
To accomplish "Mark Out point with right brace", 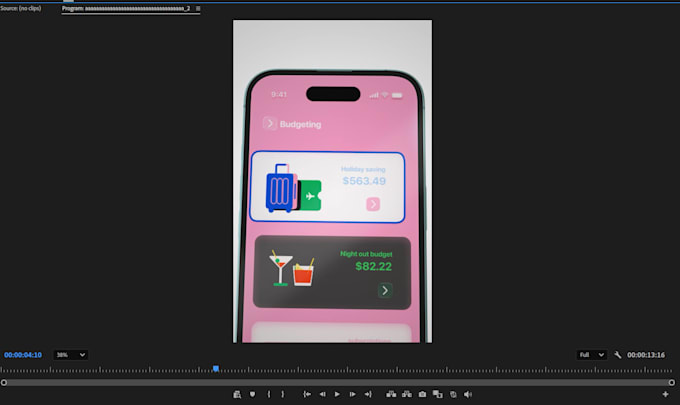I will (283, 394).
